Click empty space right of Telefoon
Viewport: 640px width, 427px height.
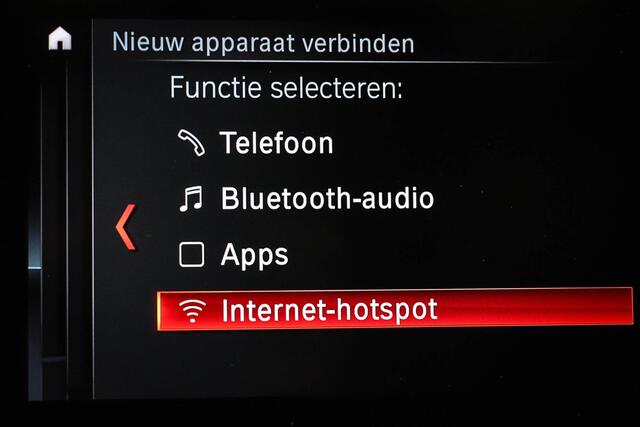pyautogui.click(x=482, y=143)
